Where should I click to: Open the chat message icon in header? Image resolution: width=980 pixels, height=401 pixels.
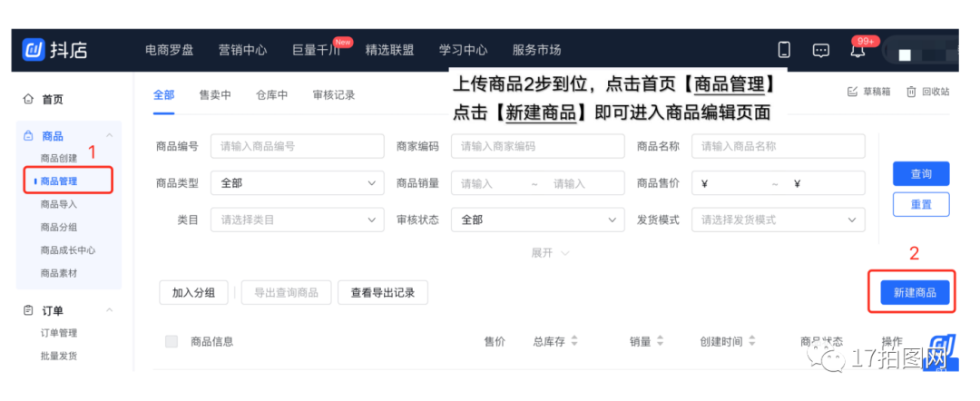(x=820, y=51)
